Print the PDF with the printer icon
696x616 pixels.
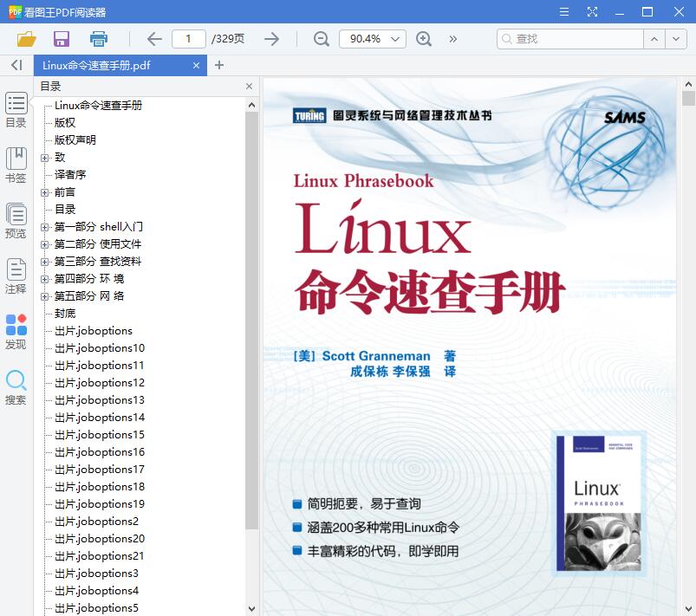point(98,39)
